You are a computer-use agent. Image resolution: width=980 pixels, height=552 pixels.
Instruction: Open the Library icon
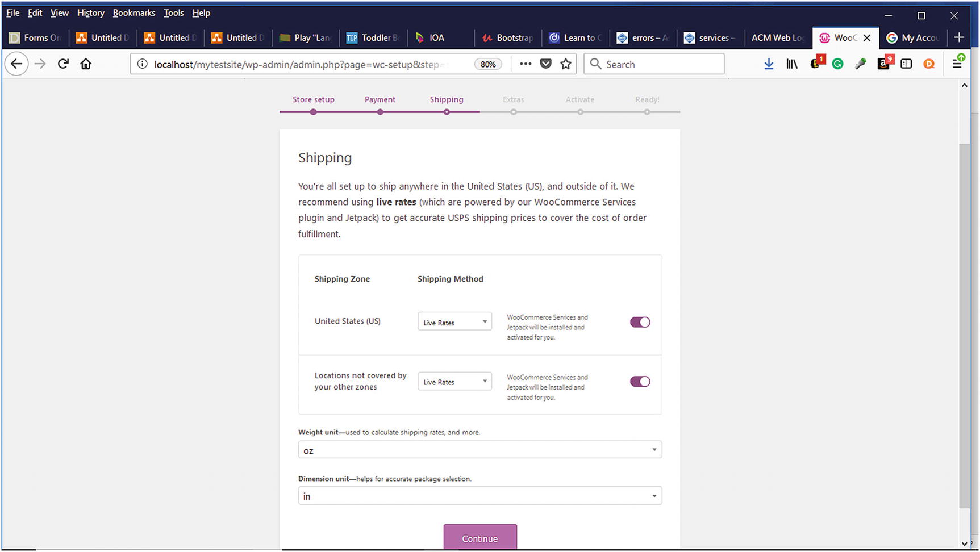point(791,64)
